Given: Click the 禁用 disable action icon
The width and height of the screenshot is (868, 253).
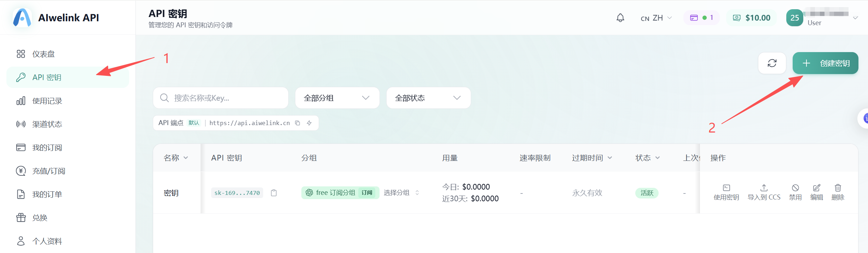Looking at the screenshot, I should tap(795, 192).
